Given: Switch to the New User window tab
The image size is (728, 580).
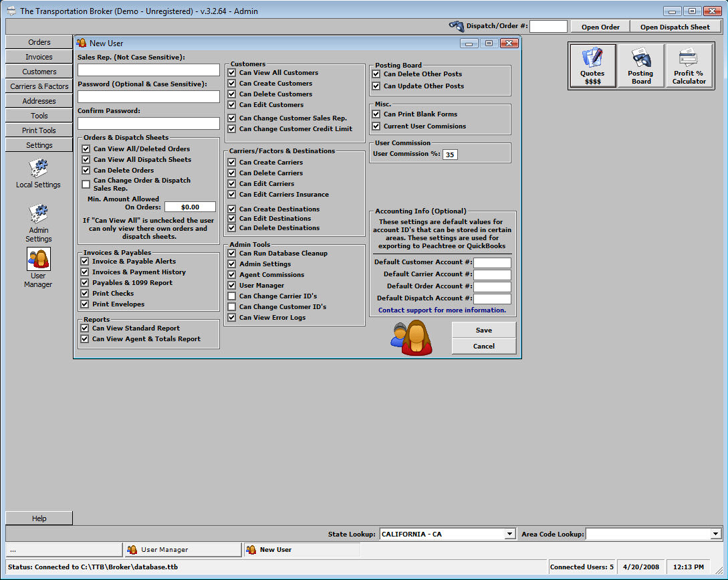Looking at the screenshot, I should [x=301, y=550].
